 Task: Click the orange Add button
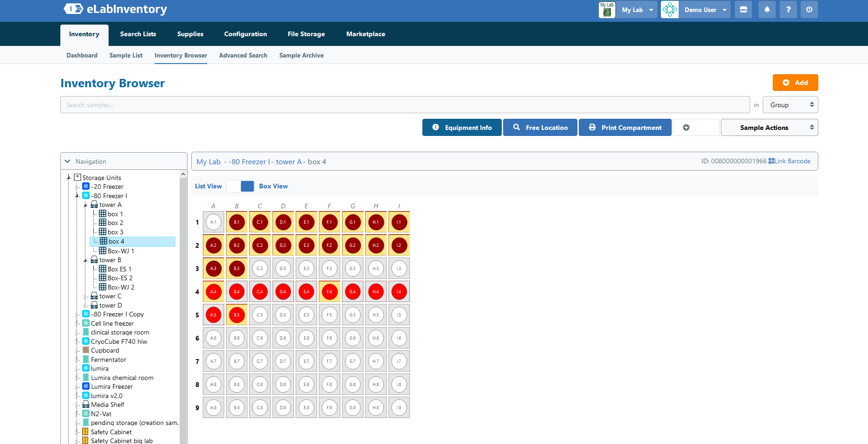pos(795,83)
